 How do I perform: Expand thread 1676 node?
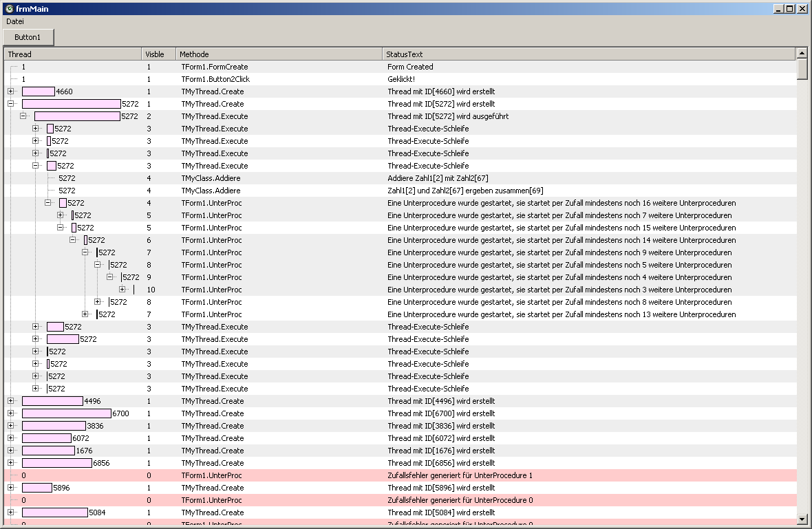pyautogui.click(x=11, y=451)
